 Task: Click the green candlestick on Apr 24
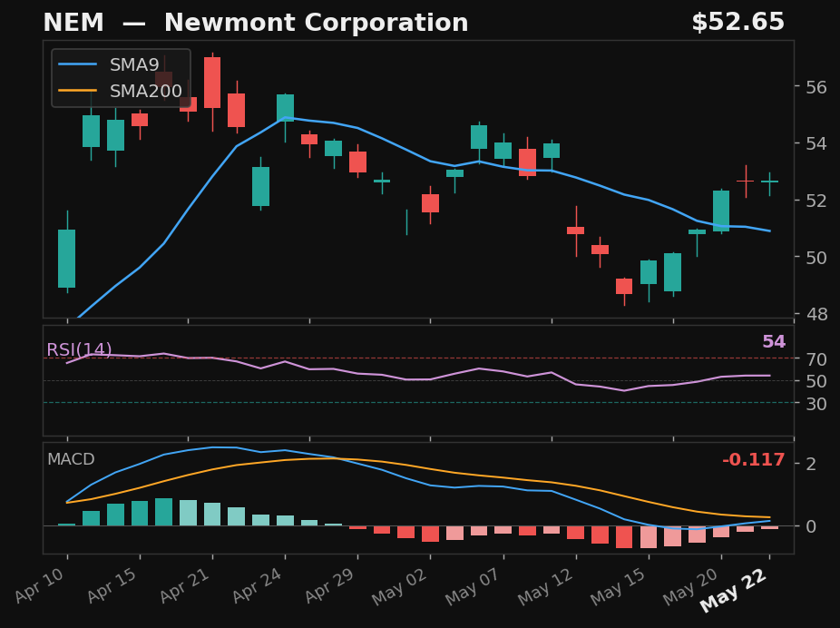(285, 108)
